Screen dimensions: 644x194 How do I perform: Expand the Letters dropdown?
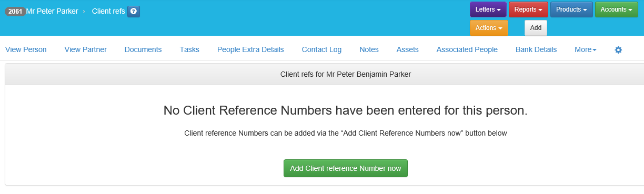488,9
